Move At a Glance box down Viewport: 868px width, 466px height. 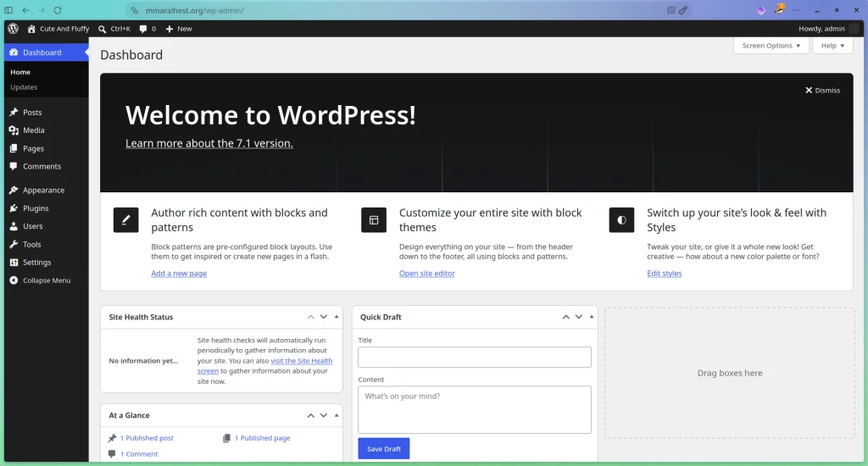(x=323, y=415)
